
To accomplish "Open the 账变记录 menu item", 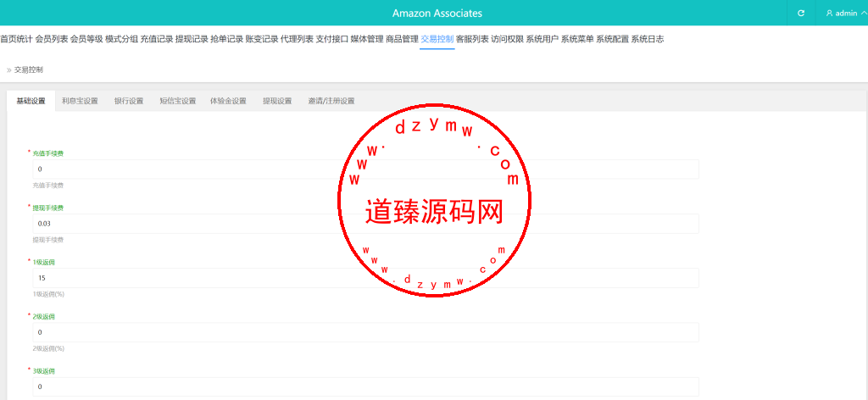I will [x=262, y=39].
